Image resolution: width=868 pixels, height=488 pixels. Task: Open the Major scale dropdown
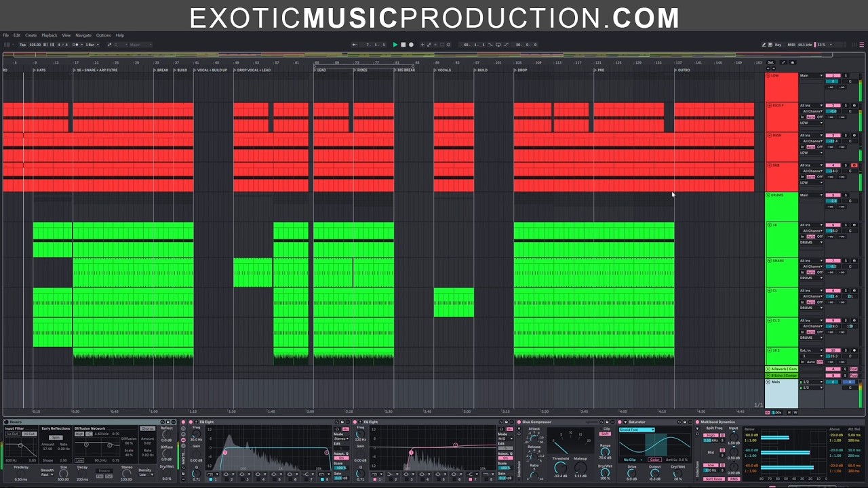[x=140, y=45]
